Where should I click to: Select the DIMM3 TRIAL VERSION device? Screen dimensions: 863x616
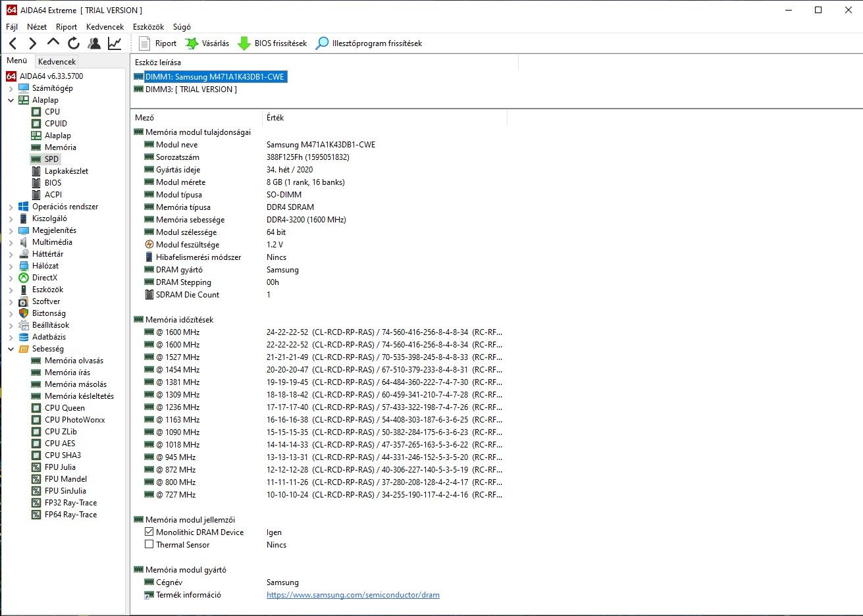[191, 90]
